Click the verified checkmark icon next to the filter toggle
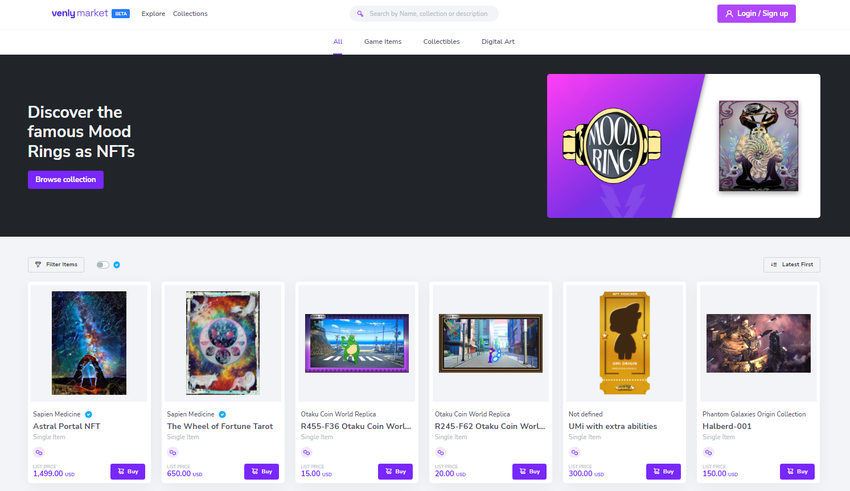 click(117, 264)
